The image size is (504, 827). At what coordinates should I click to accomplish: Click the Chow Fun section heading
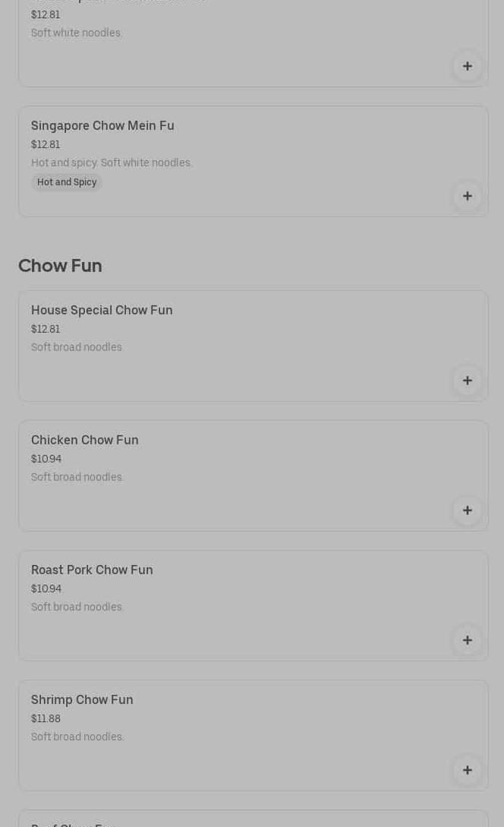[x=60, y=266]
